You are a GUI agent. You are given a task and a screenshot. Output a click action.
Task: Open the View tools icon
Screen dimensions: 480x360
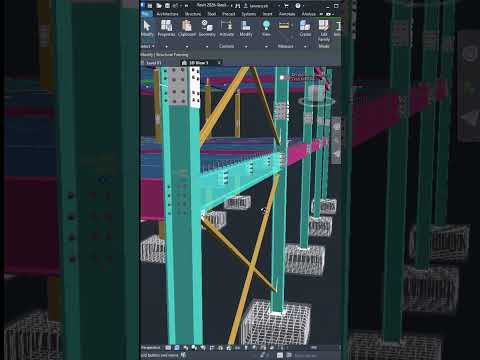point(266,28)
